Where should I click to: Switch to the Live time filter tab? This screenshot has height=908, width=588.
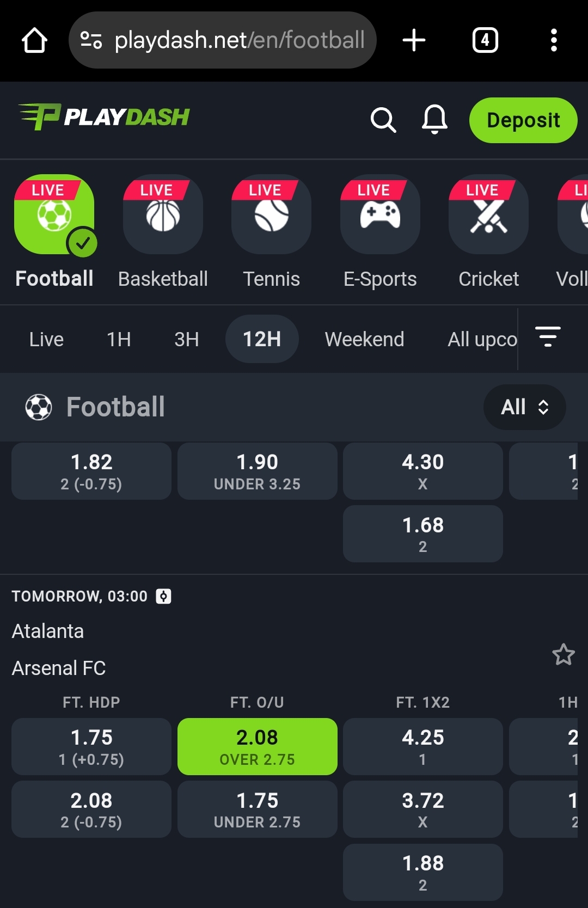click(x=46, y=339)
